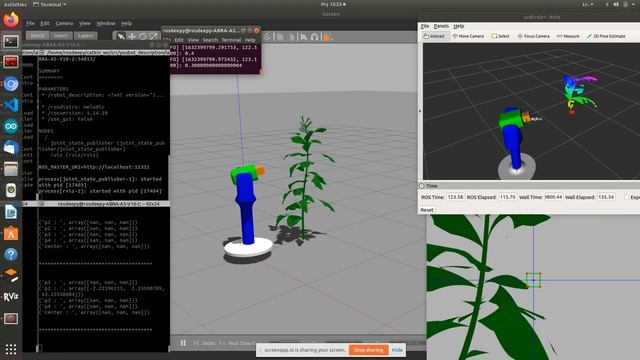Open Gazebo's View menu
The width and height of the screenshot is (640, 360).
84,23
